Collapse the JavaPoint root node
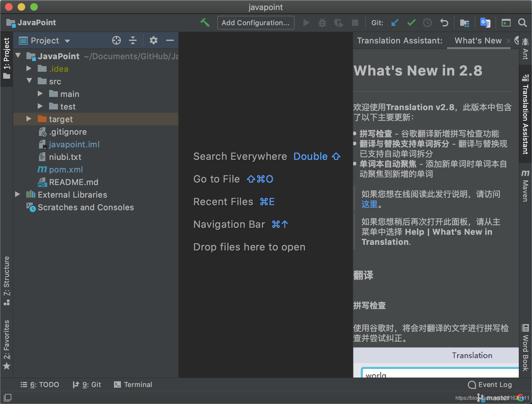This screenshot has height=404, width=532. tap(18, 56)
